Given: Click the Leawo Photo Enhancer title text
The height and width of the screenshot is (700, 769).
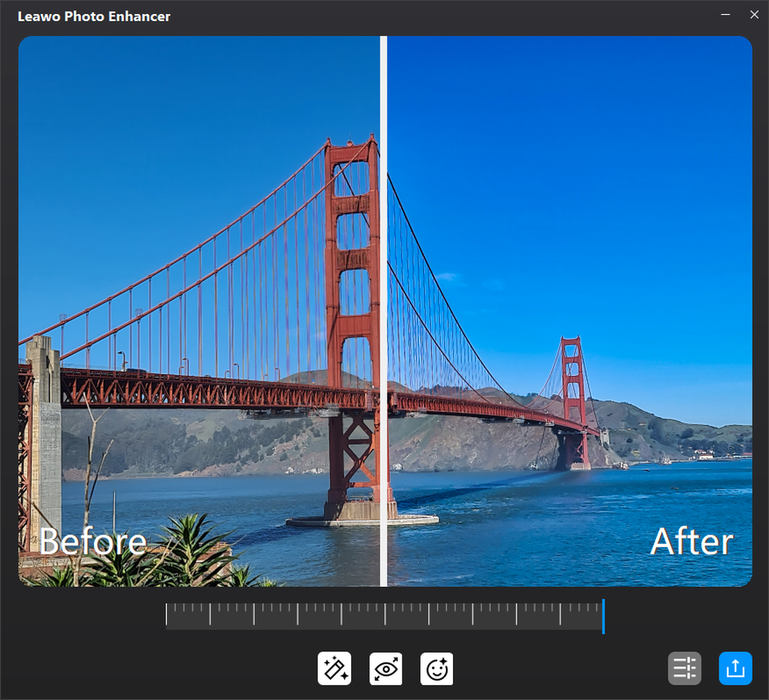Looking at the screenshot, I should click(x=94, y=16).
